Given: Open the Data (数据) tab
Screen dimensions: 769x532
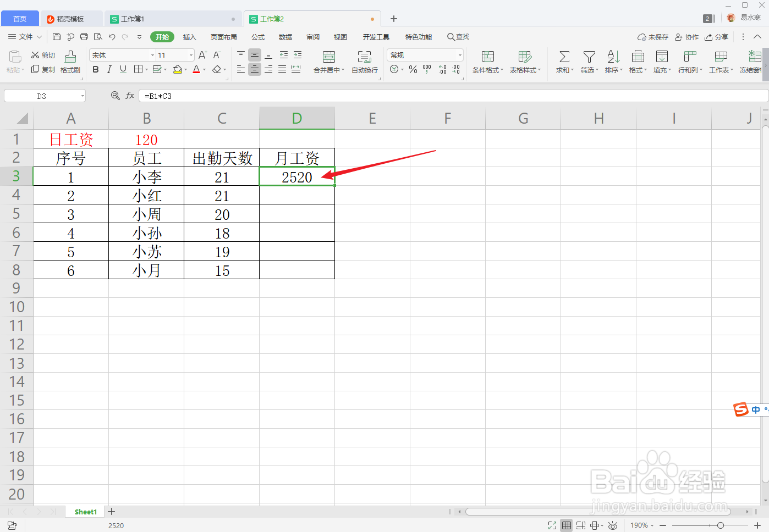Looking at the screenshot, I should point(285,37).
